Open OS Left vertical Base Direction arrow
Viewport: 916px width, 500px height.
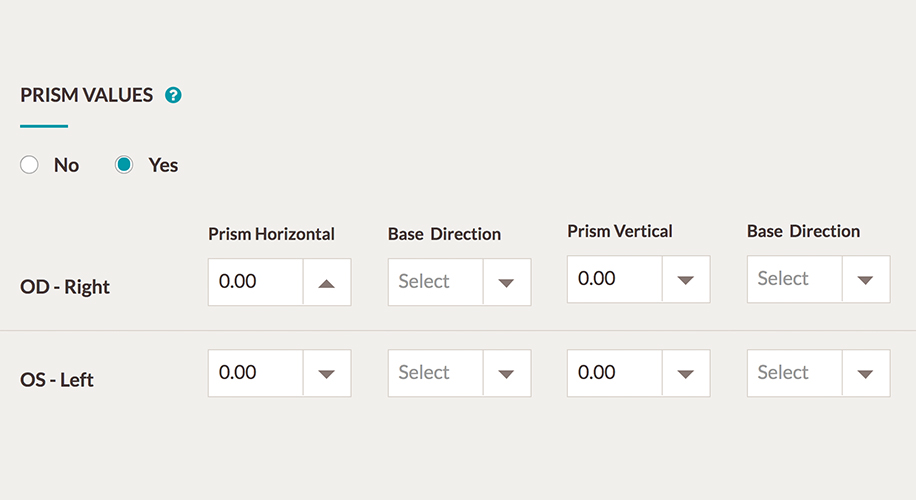tap(866, 373)
